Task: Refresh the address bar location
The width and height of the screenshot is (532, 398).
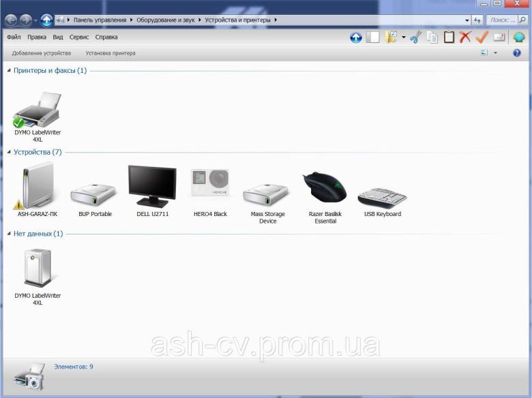Action: (477, 20)
